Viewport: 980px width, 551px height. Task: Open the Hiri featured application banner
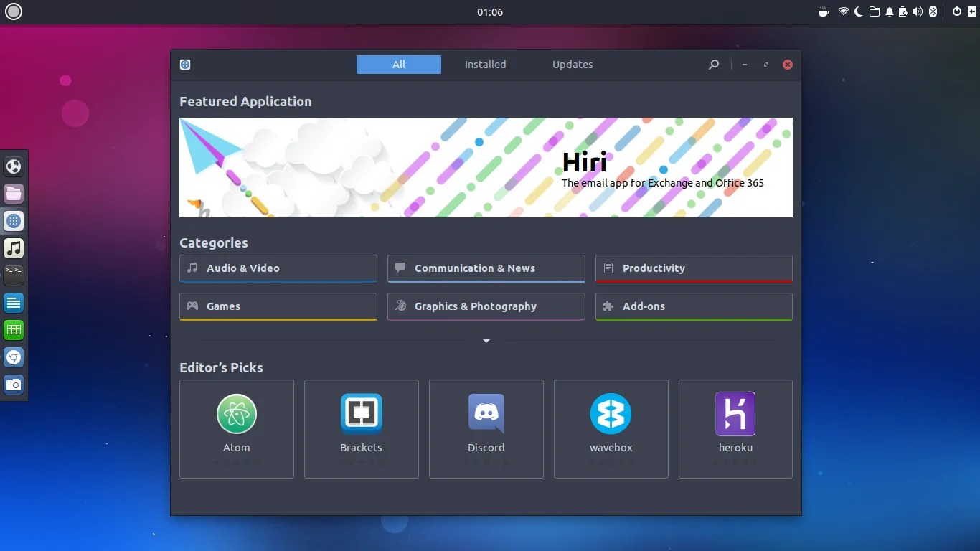pyautogui.click(x=486, y=168)
